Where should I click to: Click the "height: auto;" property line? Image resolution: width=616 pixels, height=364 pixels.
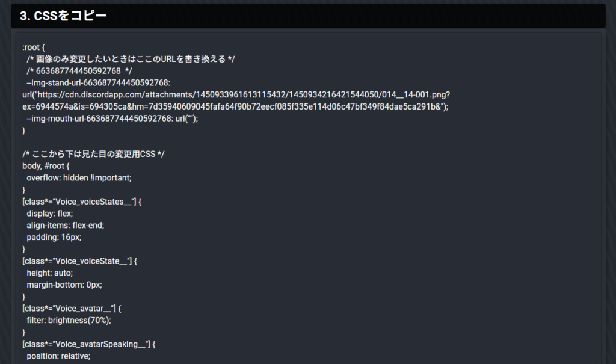click(x=49, y=273)
